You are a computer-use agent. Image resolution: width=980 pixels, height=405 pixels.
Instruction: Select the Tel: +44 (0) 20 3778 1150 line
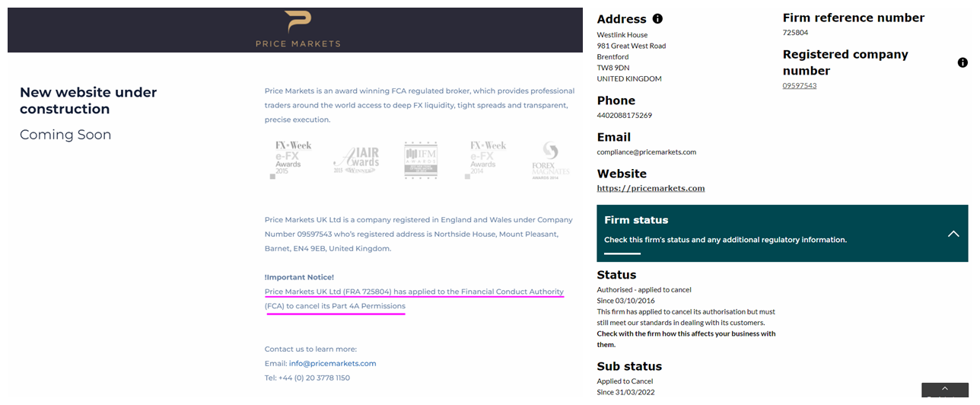pos(307,378)
